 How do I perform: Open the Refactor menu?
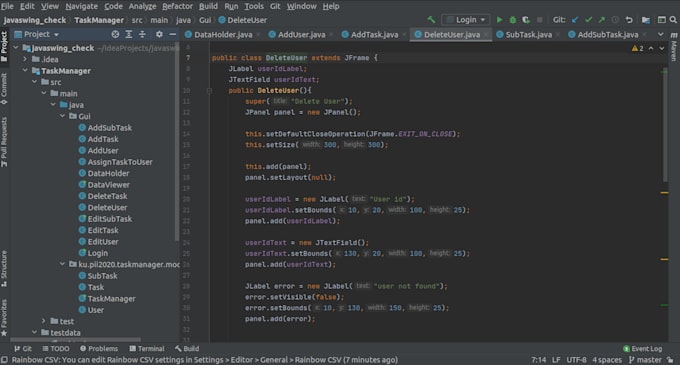click(177, 6)
